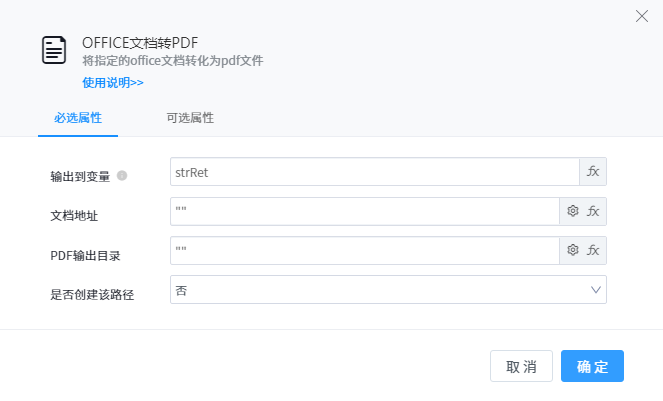Click the 是否创建该路径 field label

[92, 295]
